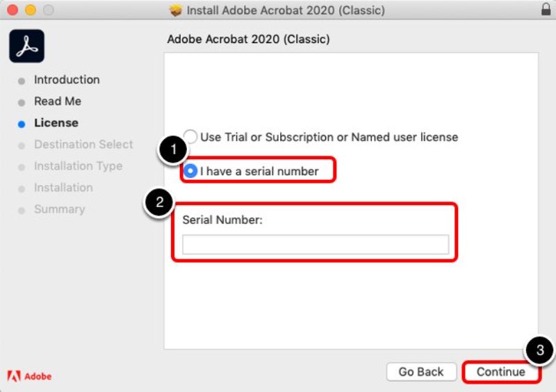The width and height of the screenshot is (556, 392).
Task: Open the Read Me step in sidebar
Action: 58,101
